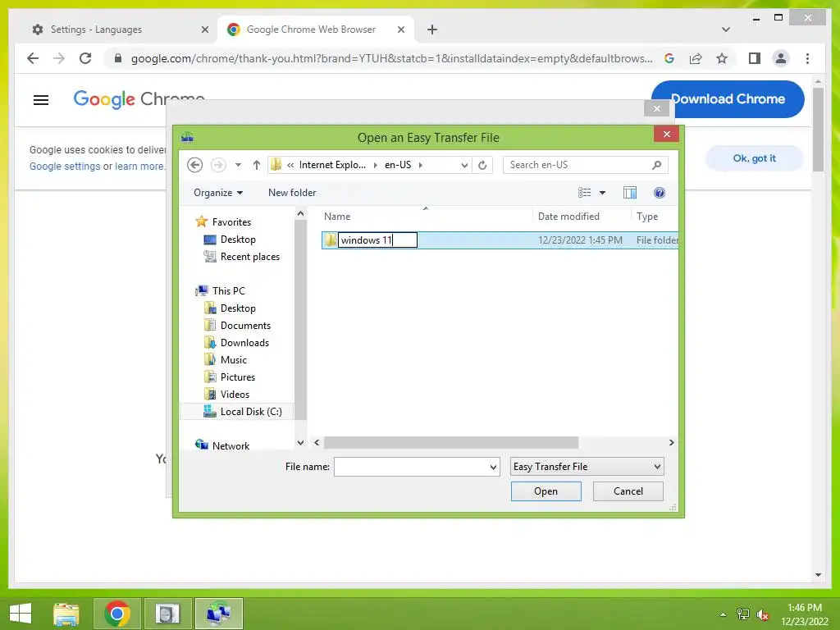Expand the File name dropdown arrow
The image size is (840, 630).
pos(493,467)
